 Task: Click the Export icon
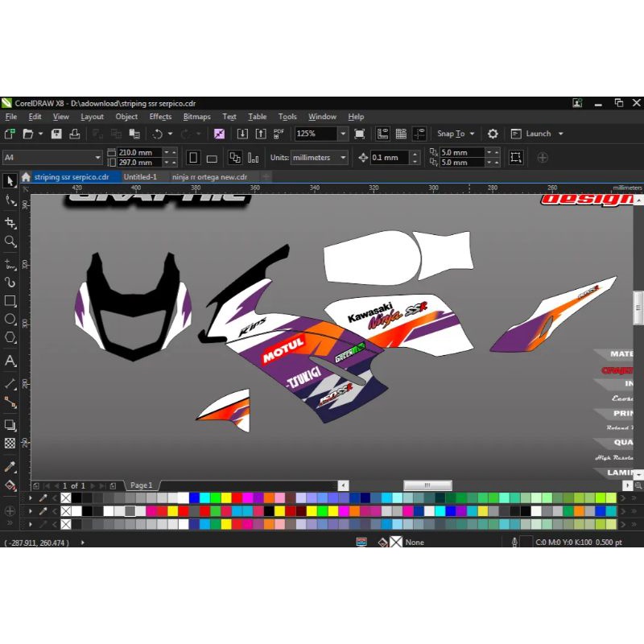(x=261, y=134)
